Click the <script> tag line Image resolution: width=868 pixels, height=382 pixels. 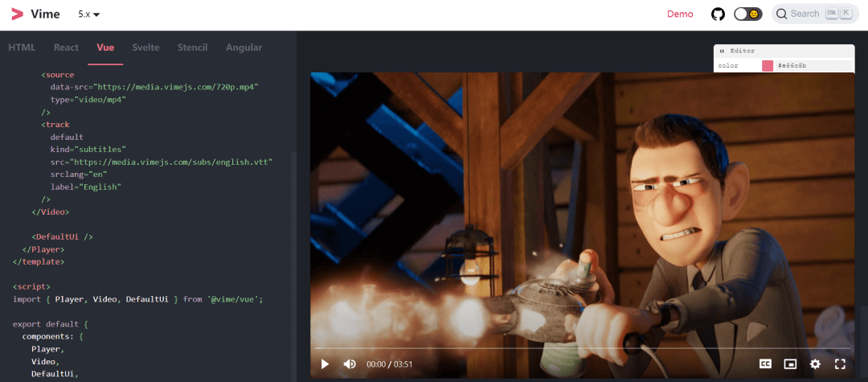[x=31, y=286]
